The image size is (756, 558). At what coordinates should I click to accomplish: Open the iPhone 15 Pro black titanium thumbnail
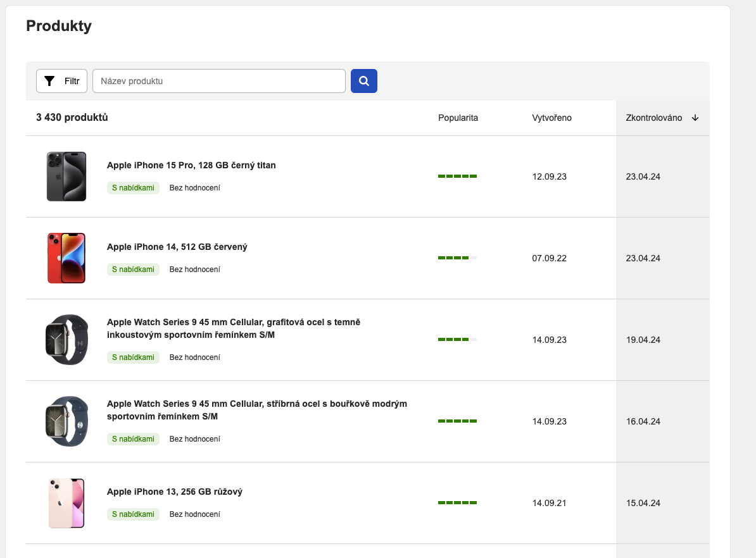point(66,177)
